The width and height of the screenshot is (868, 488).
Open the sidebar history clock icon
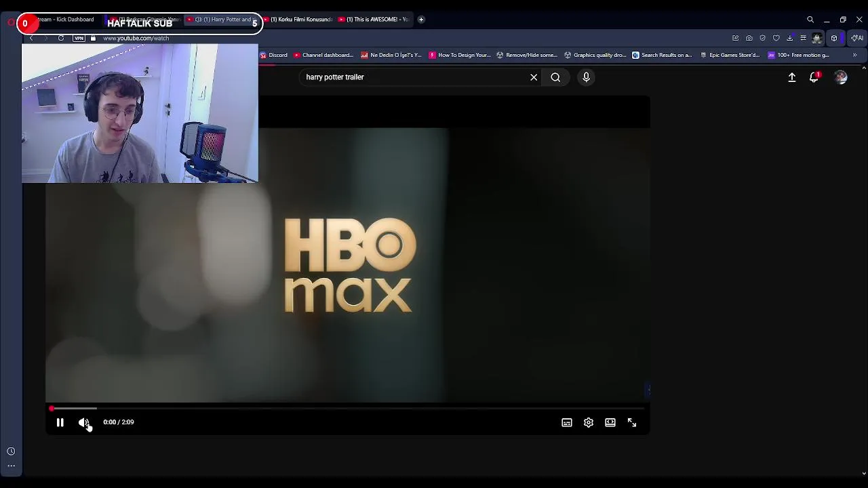pos(11,451)
